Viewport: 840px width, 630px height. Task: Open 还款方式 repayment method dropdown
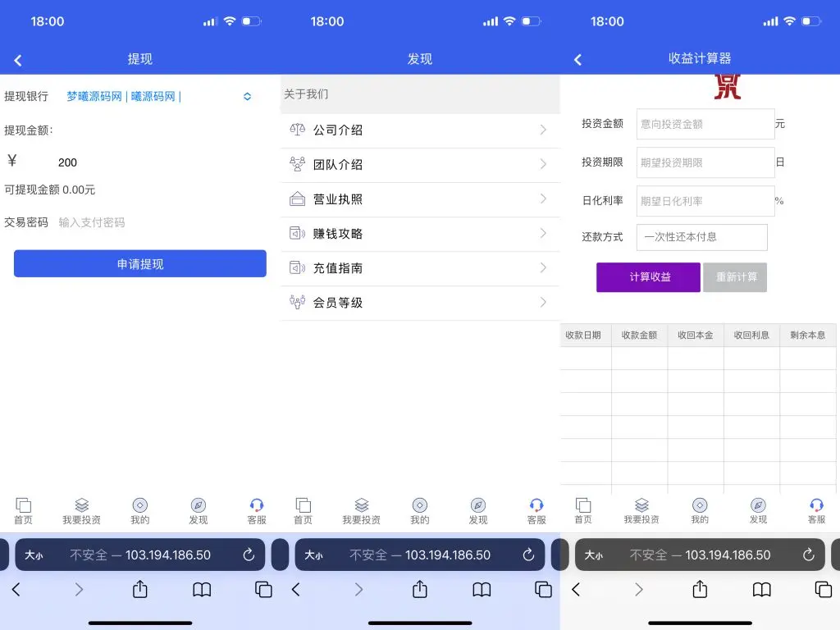[701, 237]
